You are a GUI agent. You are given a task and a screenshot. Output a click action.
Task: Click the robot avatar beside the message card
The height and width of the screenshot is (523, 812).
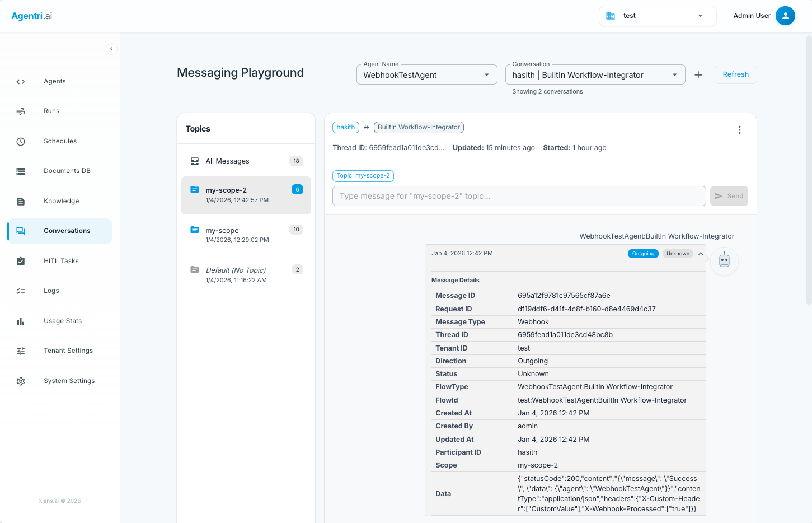[724, 261]
